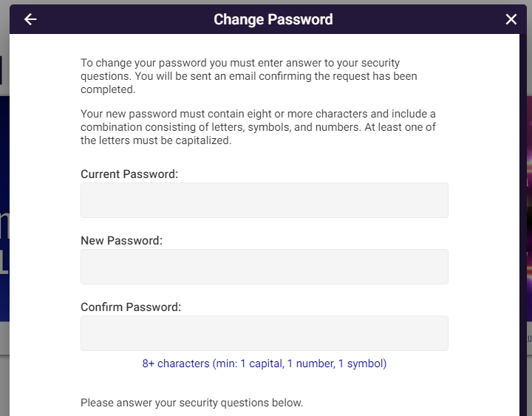The image size is (532, 416).
Task: Focus the Current Password input field
Action: click(x=265, y=200)
